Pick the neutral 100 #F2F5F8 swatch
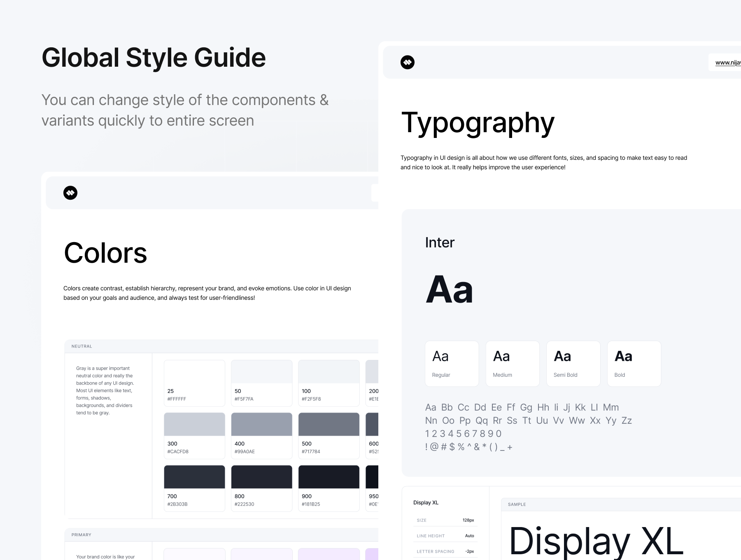Viewport: 741px width, 560px height. tap(329, 383)
